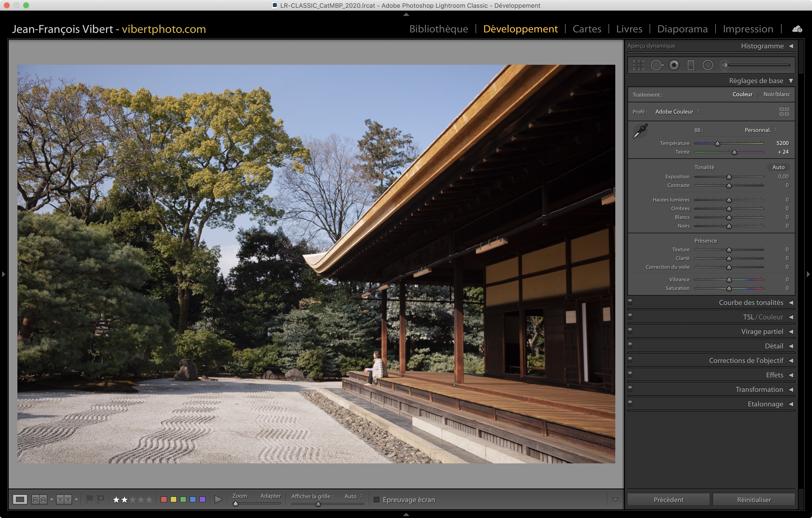Pick the radial filter tool

707,65
